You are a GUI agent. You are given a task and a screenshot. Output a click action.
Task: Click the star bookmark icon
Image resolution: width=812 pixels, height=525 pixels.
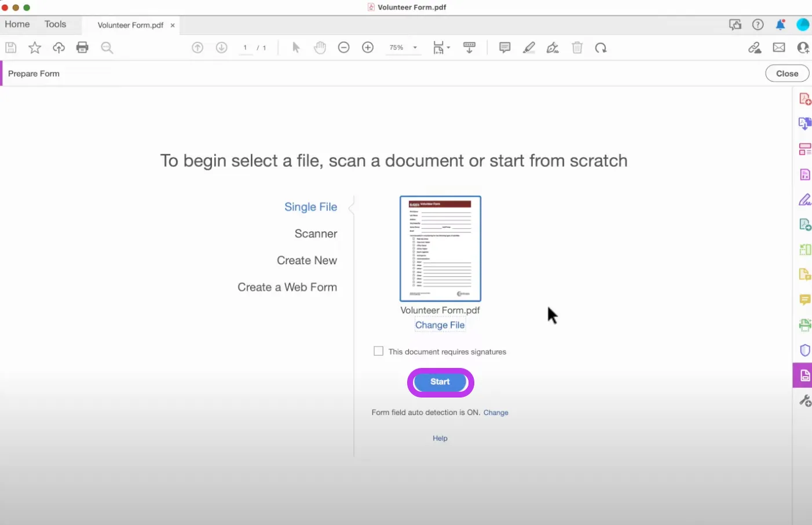(35, 48)
